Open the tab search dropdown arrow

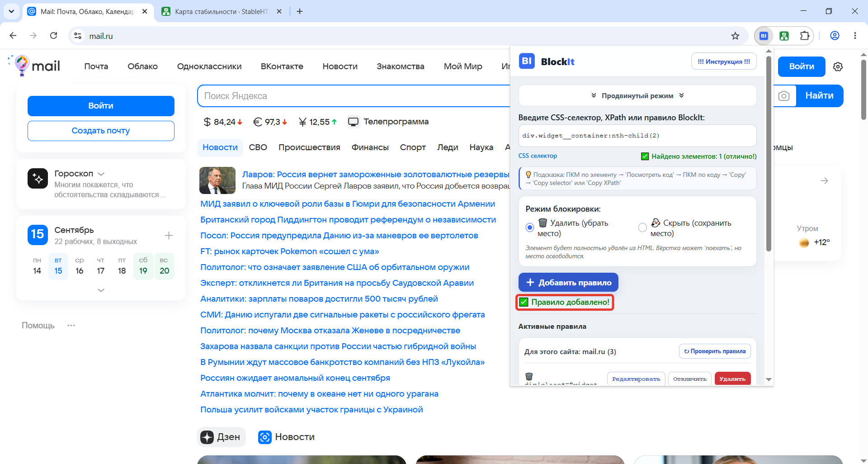click(11, 11)
